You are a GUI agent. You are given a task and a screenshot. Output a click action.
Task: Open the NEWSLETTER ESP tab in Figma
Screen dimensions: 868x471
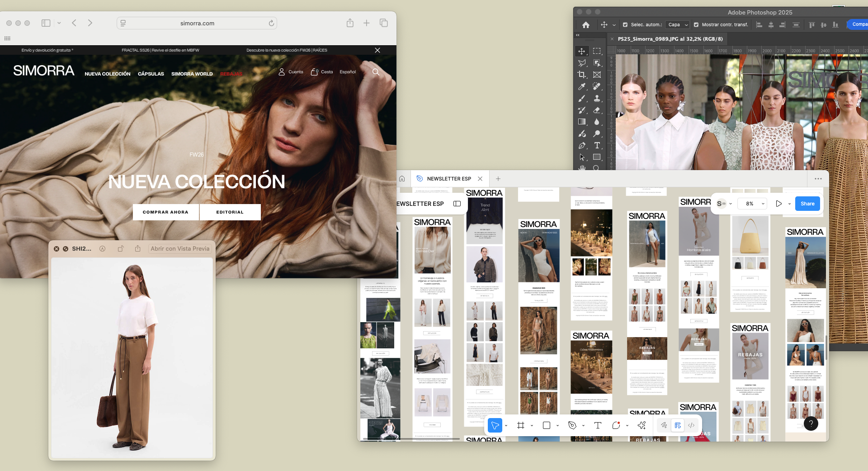[x=448, y=179]
